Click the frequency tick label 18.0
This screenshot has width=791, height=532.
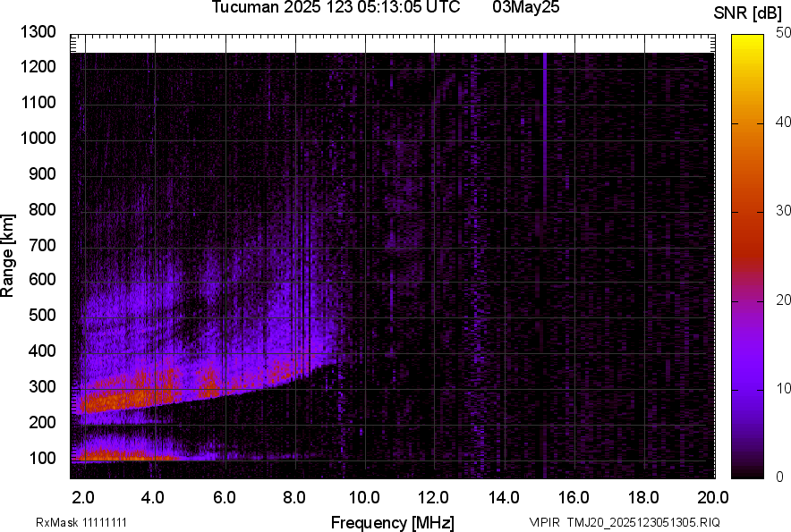pos(643,498)
